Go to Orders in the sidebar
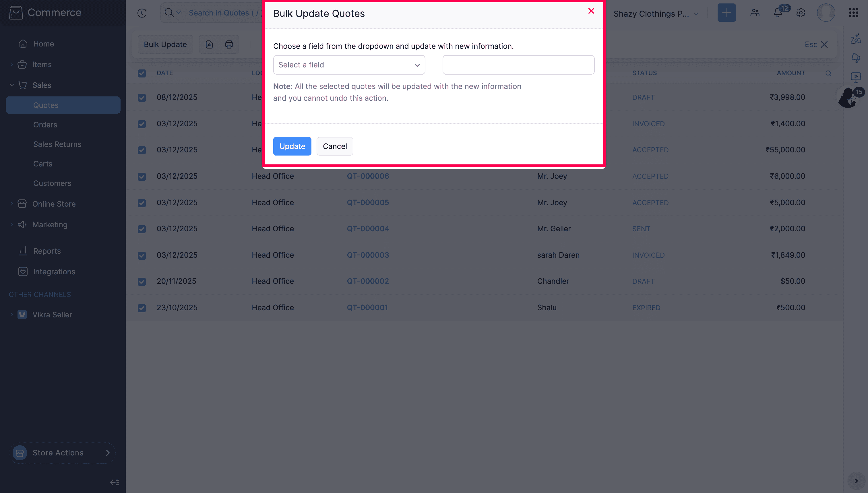868x493 pixels. 45,125
